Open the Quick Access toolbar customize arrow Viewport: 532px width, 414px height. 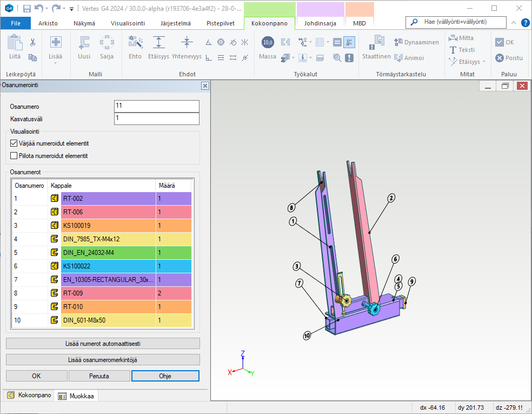(x=71, y=9)
